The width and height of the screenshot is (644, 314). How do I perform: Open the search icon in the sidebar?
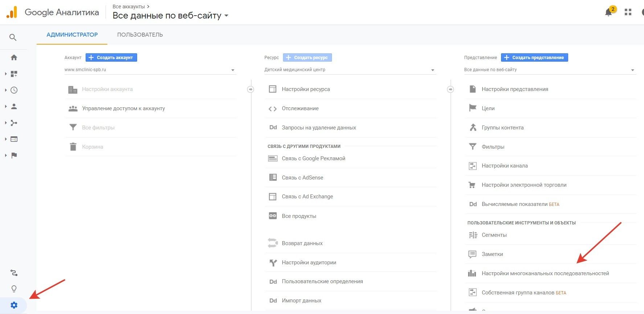(x=13, y=37)
